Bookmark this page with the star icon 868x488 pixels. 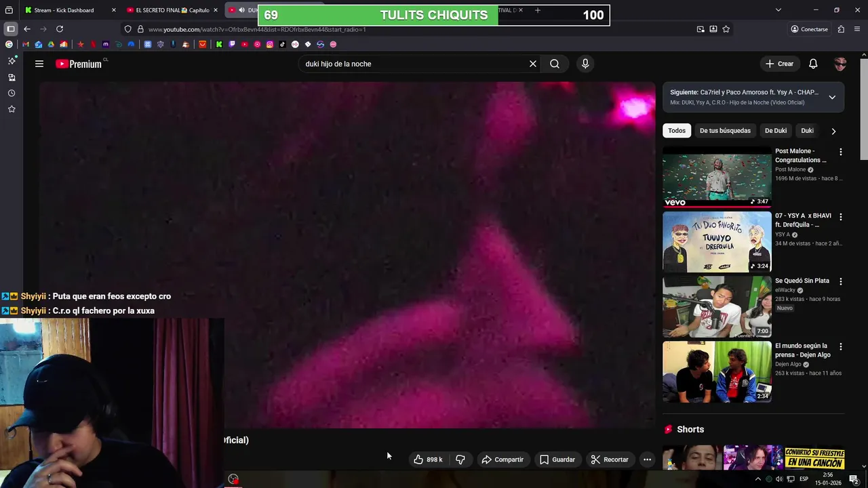(726, 29)
